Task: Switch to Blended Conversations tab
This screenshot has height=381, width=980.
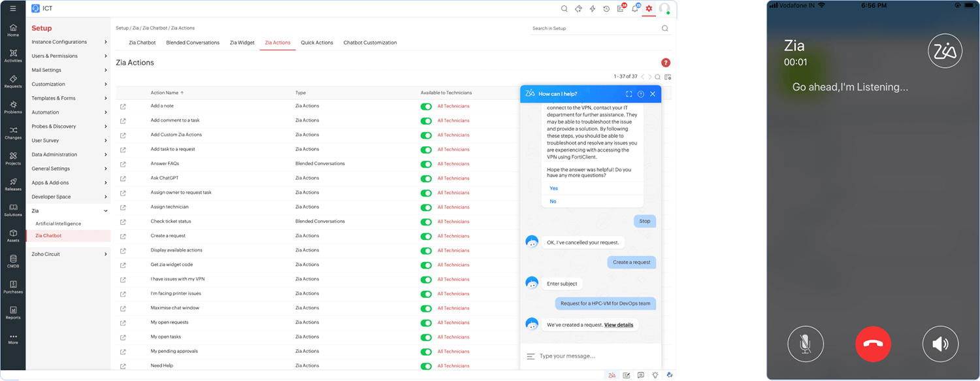Action: (193, 42)
